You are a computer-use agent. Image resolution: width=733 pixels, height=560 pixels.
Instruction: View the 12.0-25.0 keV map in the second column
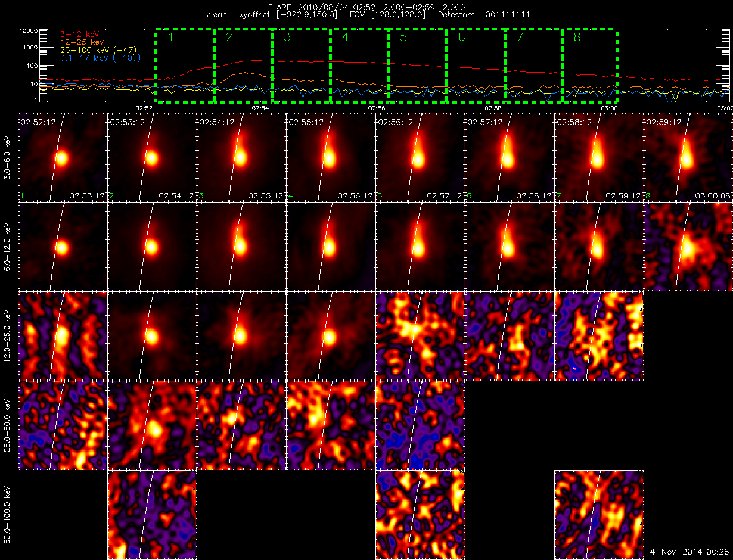pyautogui.click(x=152, y=336)
